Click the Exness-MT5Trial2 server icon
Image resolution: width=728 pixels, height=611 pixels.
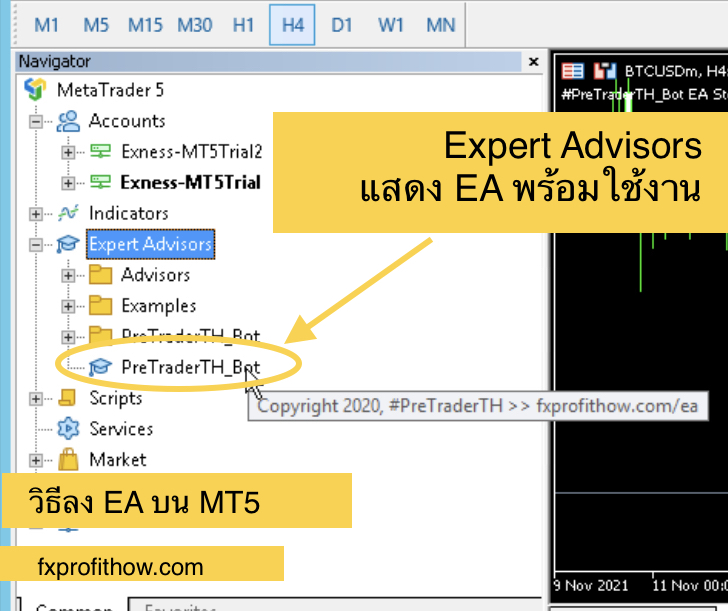pos(100,151)
